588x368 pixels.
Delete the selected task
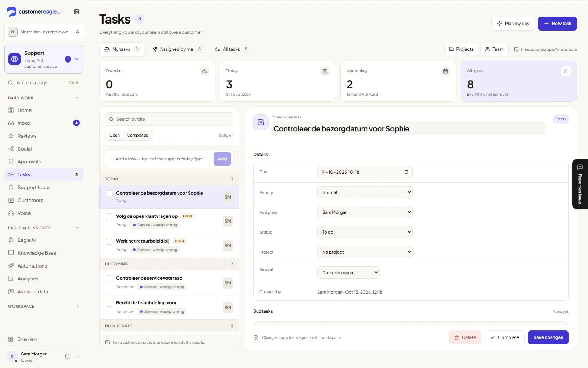tap(465, 337)
